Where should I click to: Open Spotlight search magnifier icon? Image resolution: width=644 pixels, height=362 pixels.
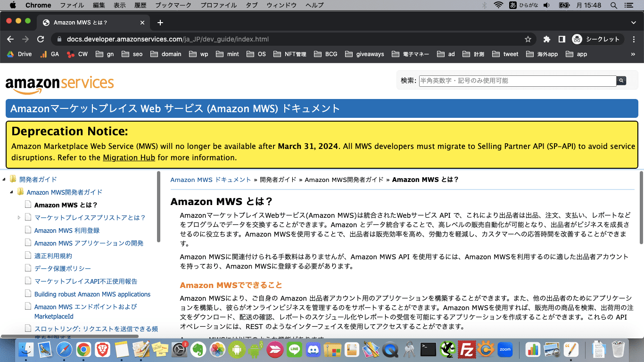pos(614,5)
